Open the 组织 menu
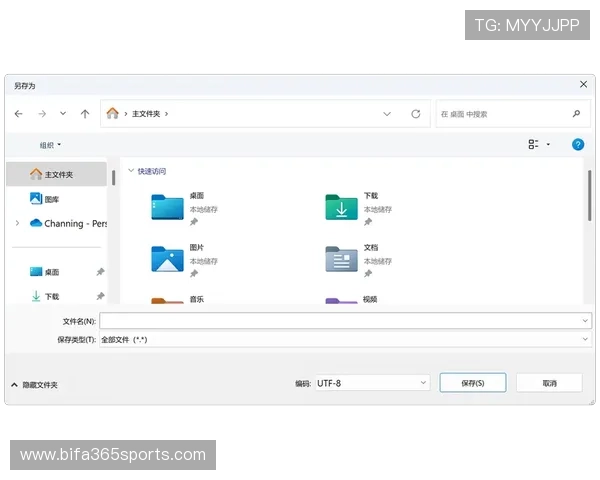600x480 pixels. 50,145
